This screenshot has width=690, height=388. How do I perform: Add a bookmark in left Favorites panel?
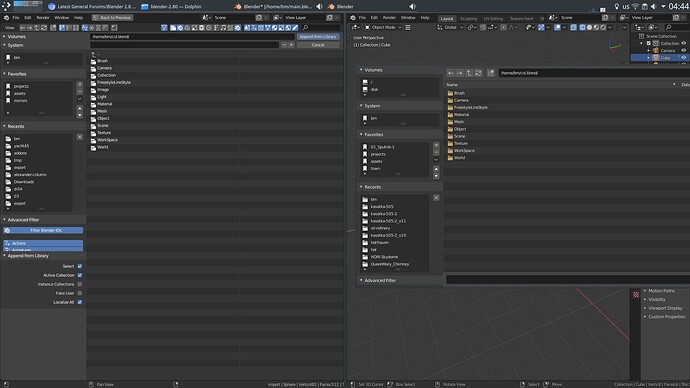80,84
